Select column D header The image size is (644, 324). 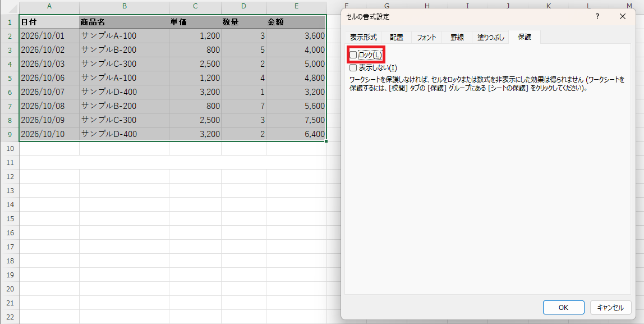coord(243,6)
